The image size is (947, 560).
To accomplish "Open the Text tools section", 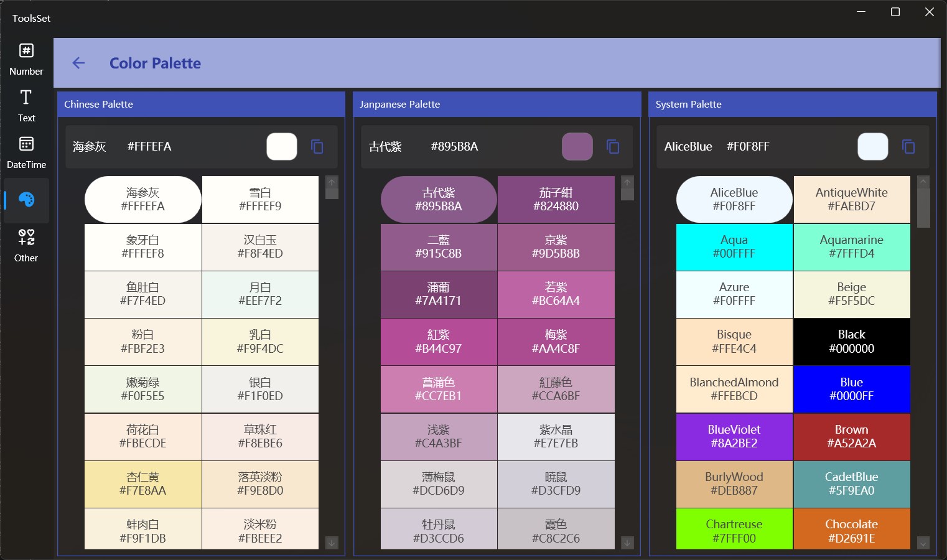I will (x=26, y=106).
